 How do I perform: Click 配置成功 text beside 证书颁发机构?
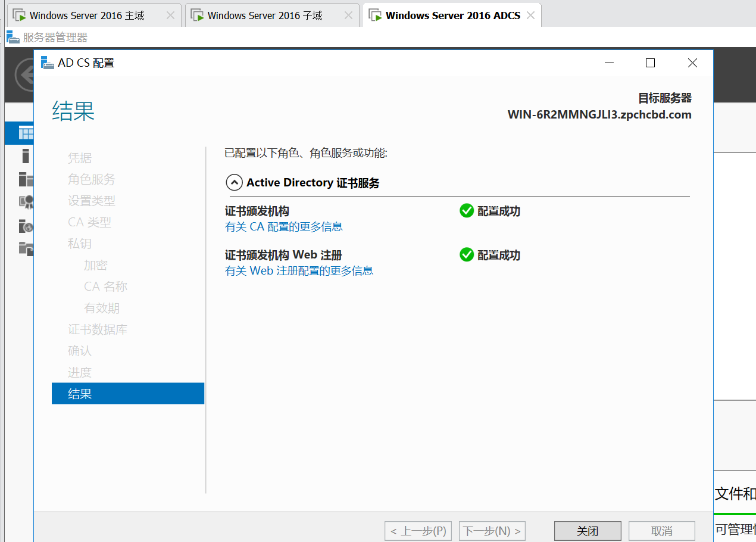499,211
